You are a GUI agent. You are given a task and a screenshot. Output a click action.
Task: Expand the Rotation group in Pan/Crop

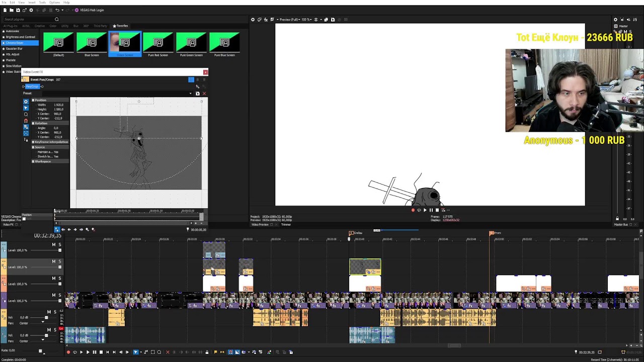coord(33,123)
